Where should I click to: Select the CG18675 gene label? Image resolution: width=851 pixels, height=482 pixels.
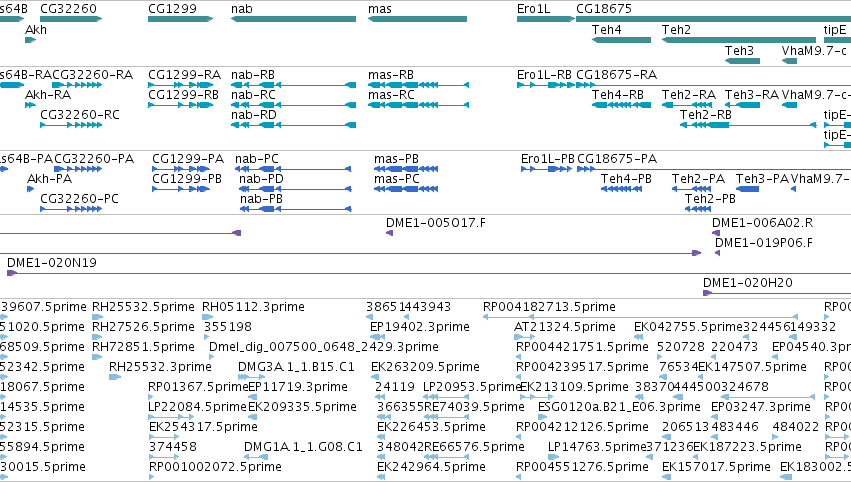[x=604, y=9]
